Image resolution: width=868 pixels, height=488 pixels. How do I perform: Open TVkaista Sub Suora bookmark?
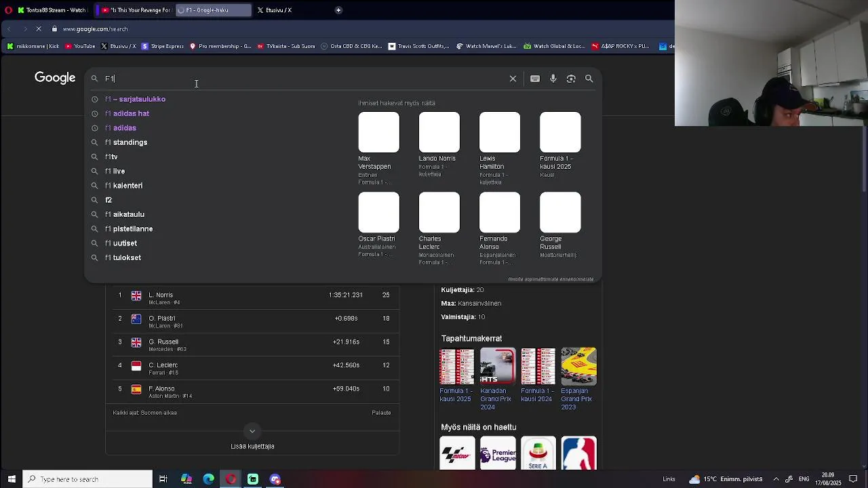tap(285, 46)
